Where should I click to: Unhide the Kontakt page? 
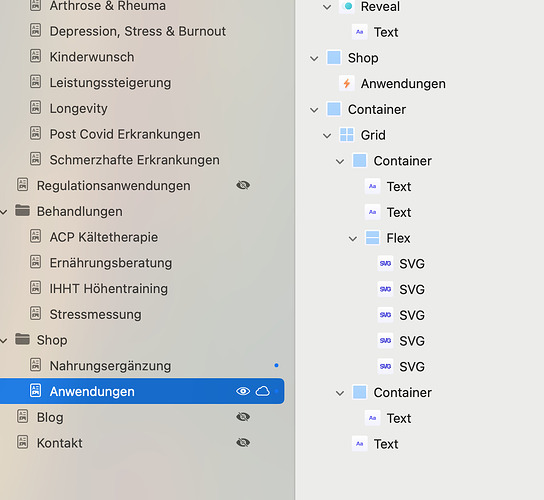243,442
